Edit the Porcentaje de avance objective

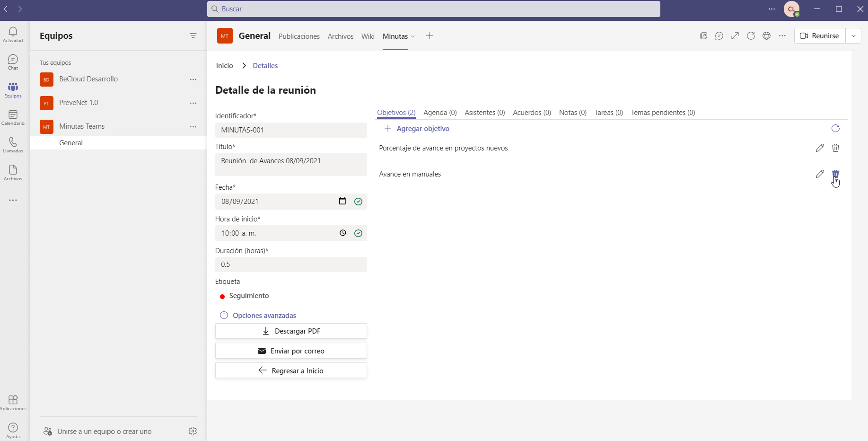(x=820, y=148)
